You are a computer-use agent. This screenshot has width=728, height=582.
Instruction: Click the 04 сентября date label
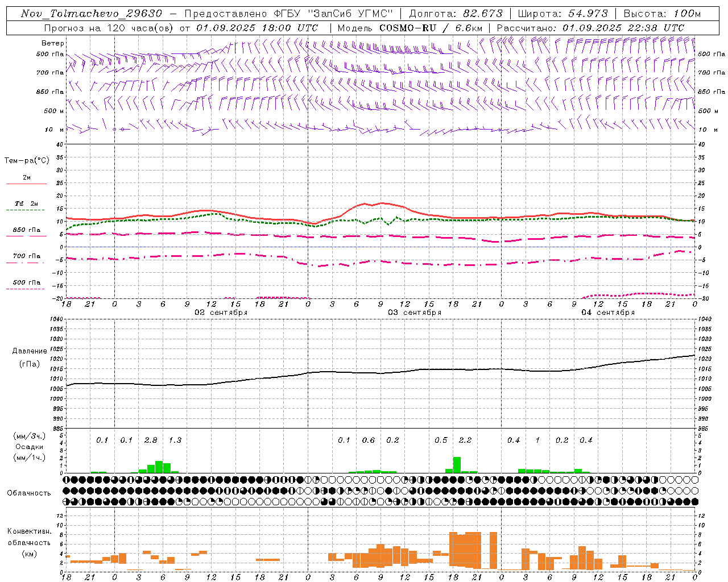coord(608,313)
